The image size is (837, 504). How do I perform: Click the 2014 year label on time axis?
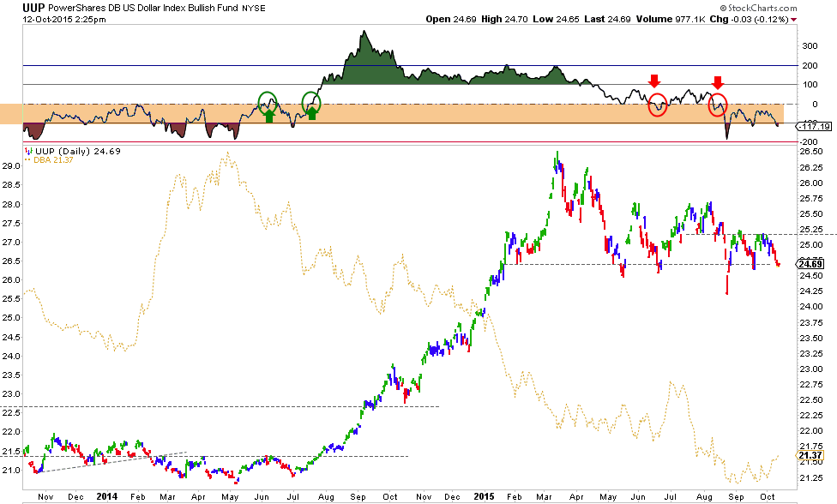coord(106,496)
